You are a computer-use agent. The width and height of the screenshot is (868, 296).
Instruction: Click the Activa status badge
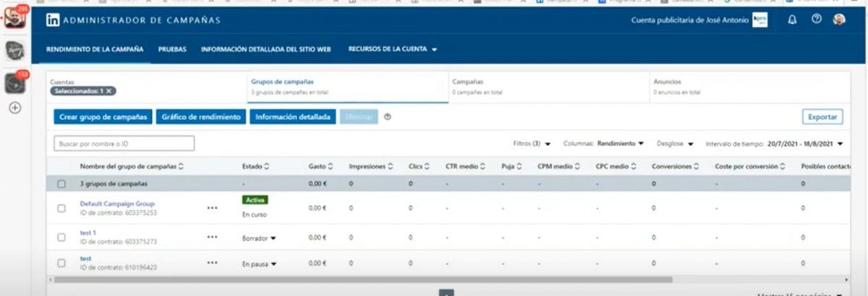pyautogui.click(x=255, y=199)
